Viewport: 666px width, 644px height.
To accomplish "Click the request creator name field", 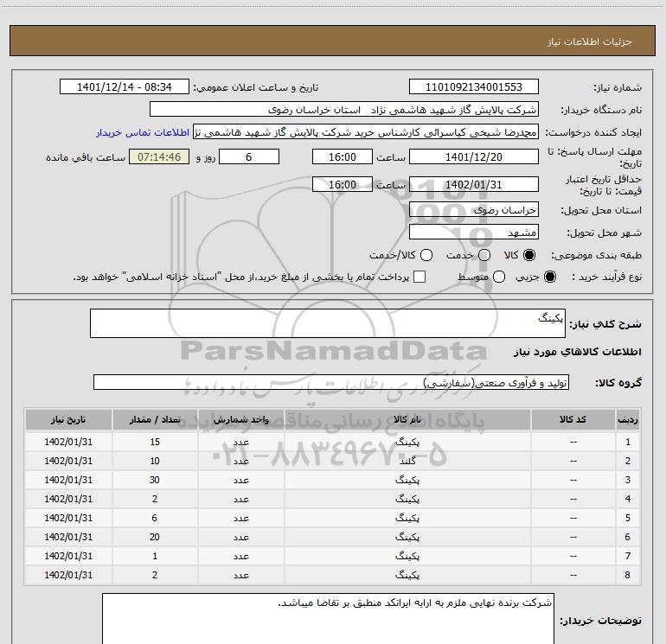I will [x=366, y=132].
